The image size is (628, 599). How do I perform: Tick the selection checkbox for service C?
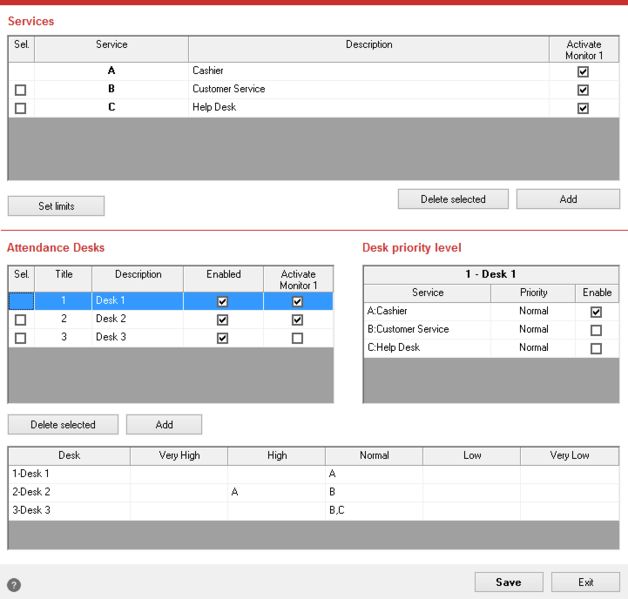20,108
